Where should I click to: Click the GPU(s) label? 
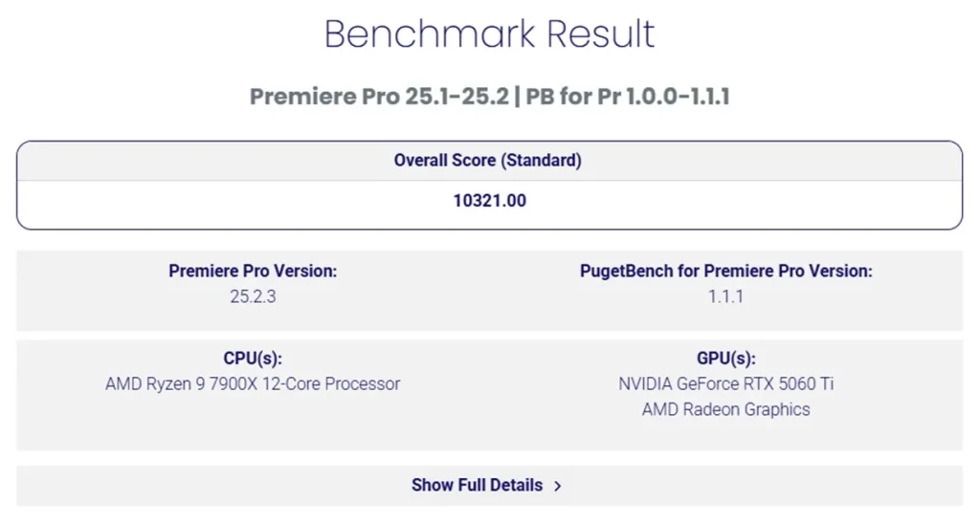click(725, 359)
